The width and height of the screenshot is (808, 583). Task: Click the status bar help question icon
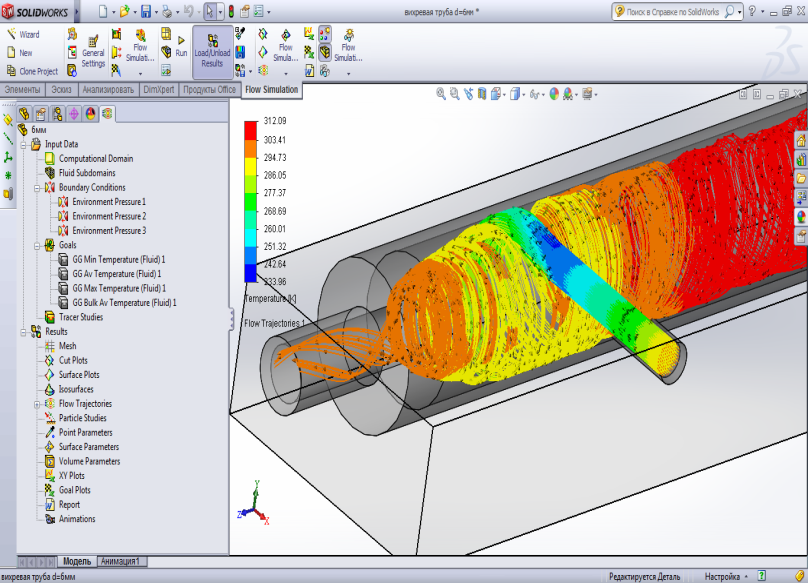tap(762, 576)
